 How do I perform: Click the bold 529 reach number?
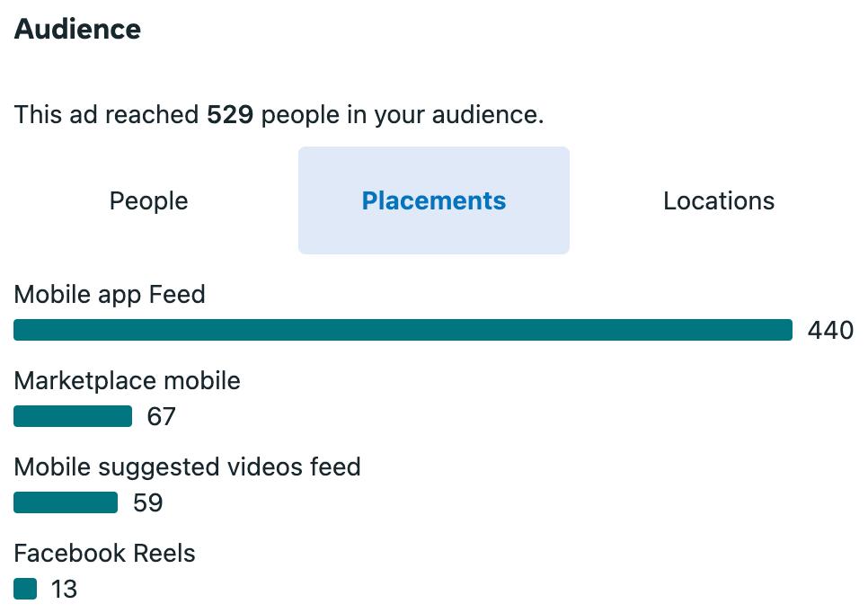point(230,115)
